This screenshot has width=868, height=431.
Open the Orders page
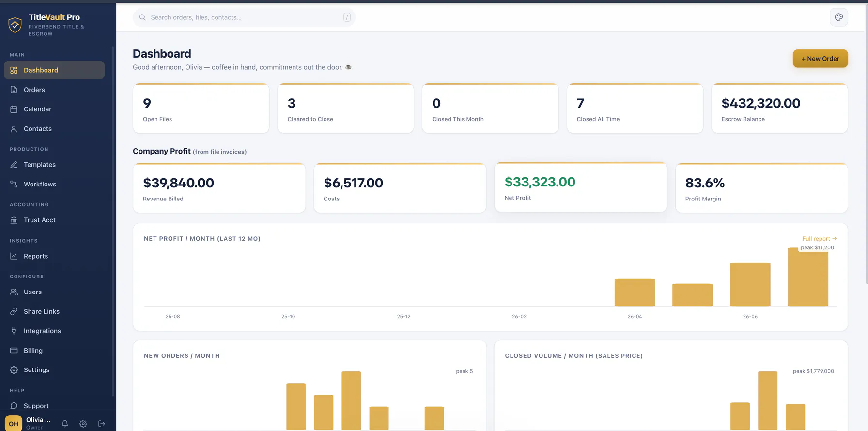point(54,90)
